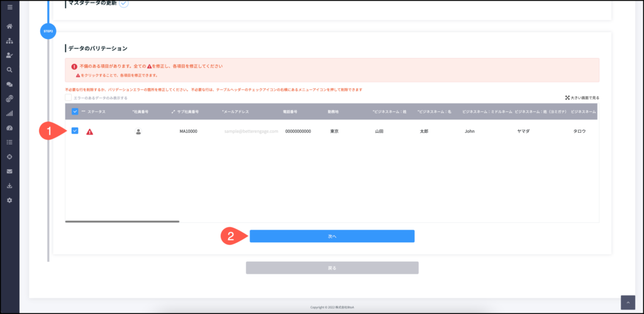Click the タロウ cell
Viewport: 644px width, 314px height.
pyautogui.click(x=579, y=132)
